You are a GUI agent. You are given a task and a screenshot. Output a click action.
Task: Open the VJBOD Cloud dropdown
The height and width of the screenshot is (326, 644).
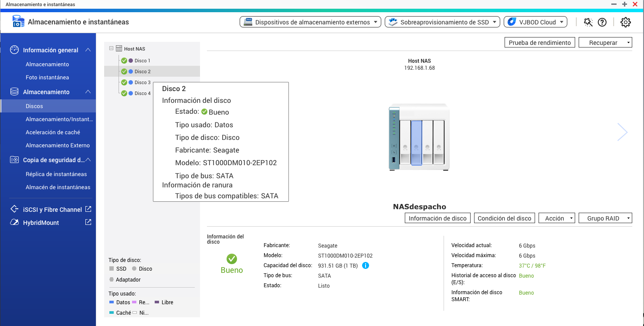(535, 22)
